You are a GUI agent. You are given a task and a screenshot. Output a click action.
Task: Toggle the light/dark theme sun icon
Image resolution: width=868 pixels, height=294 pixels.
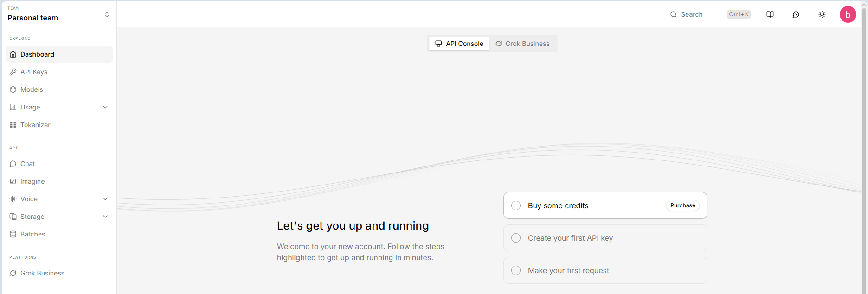tap(822, 14)
